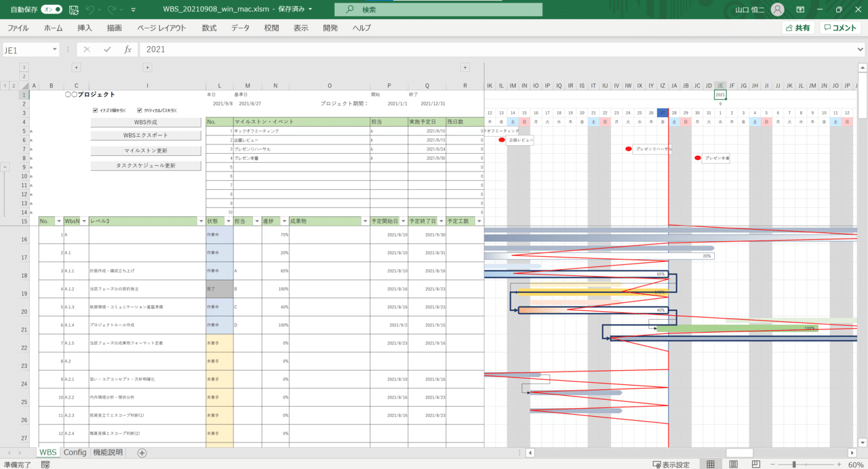Click the WBSエクスポート button
The width and height of the screenshot is (868, 469).
146,136
